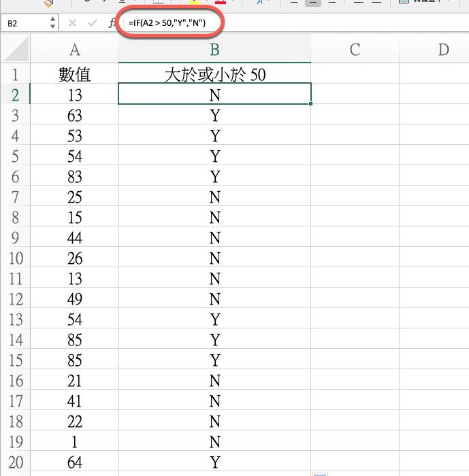469x476 pixels.
Task: Select cell B17 showing N
Action: (x=214, y=401)
